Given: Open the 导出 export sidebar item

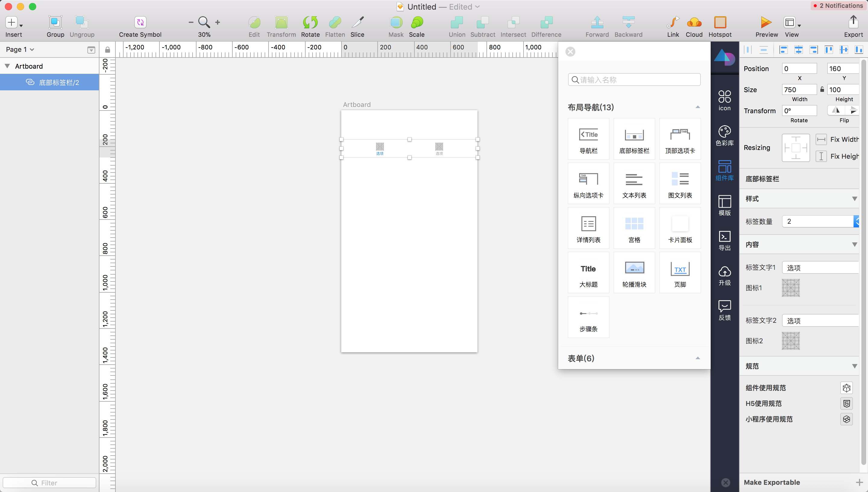Looking at the screenshot, I should click(724, 240).
